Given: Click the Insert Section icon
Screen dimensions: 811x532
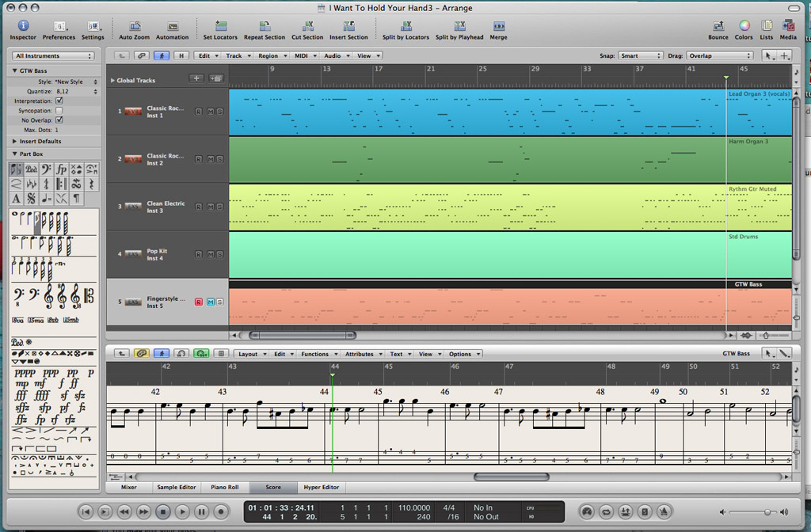Looking at the screenshot, I should [x=348, y=29].
